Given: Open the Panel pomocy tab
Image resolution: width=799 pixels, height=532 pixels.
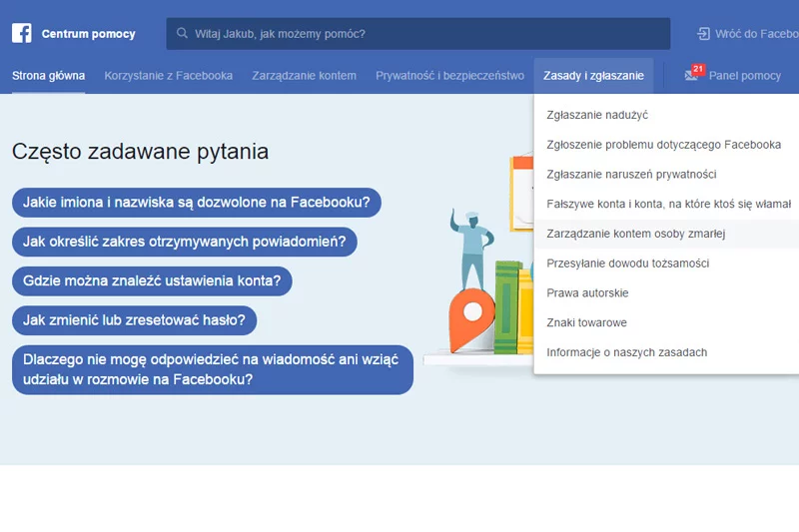Looking at the screenshot, I should click(744, 76).
